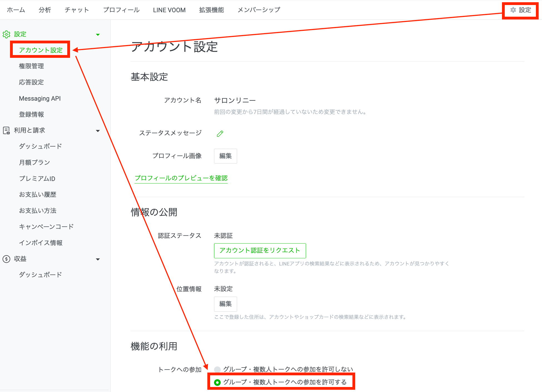Open the チャット tab

(x=77, y=10)
